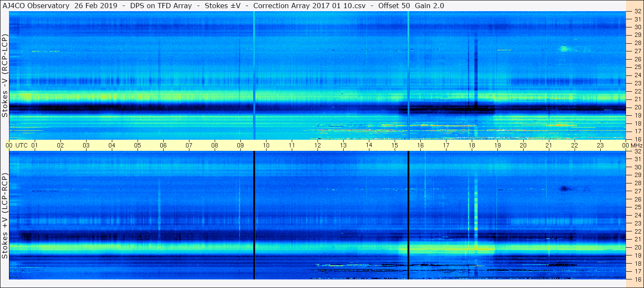
Task: Select the 21 hour mark on time axis
Action: point(549,145)
